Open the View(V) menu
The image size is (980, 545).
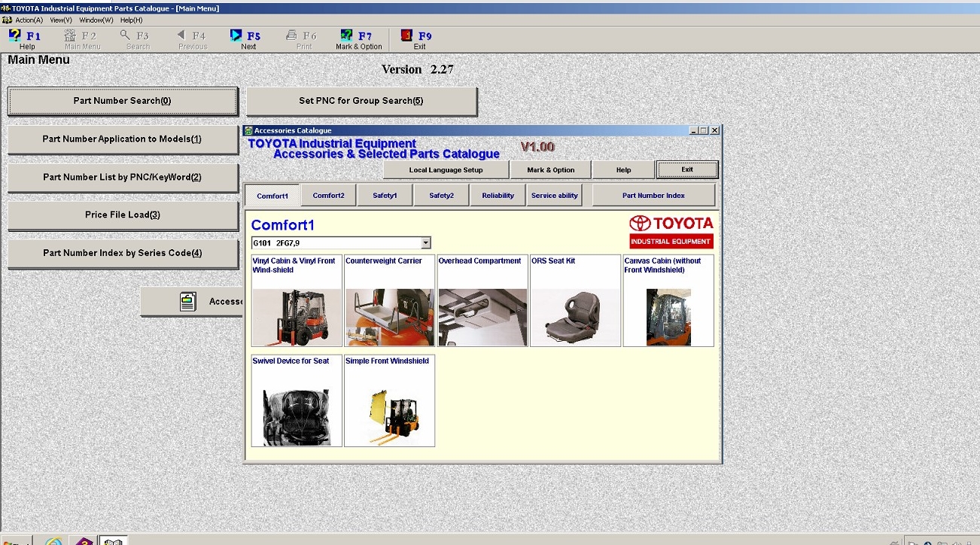(61, 20)
